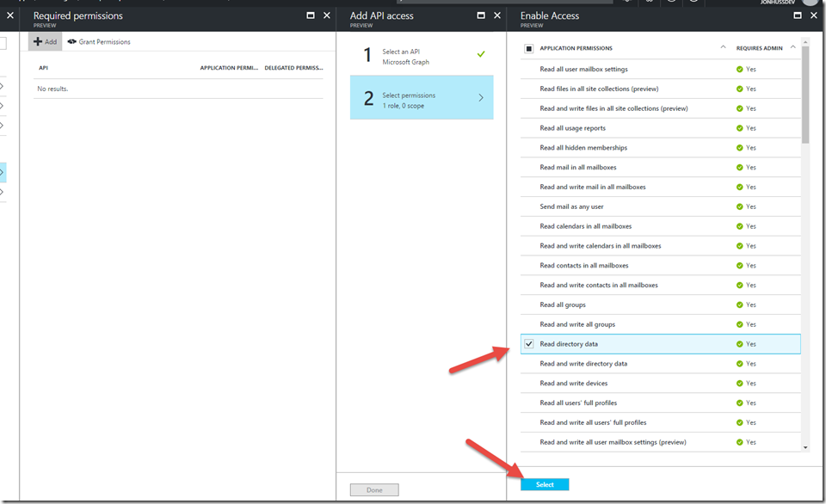This screenshot has width=826, height=504.
Task: Select 'Read and write files in all site collections (preview)'
Action: [x=613, y=108]
